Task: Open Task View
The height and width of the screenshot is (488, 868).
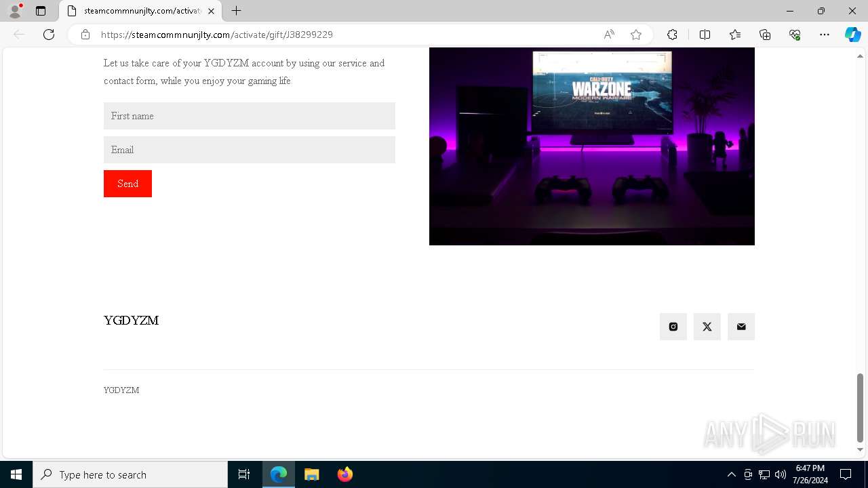Action: pos(244,474)
